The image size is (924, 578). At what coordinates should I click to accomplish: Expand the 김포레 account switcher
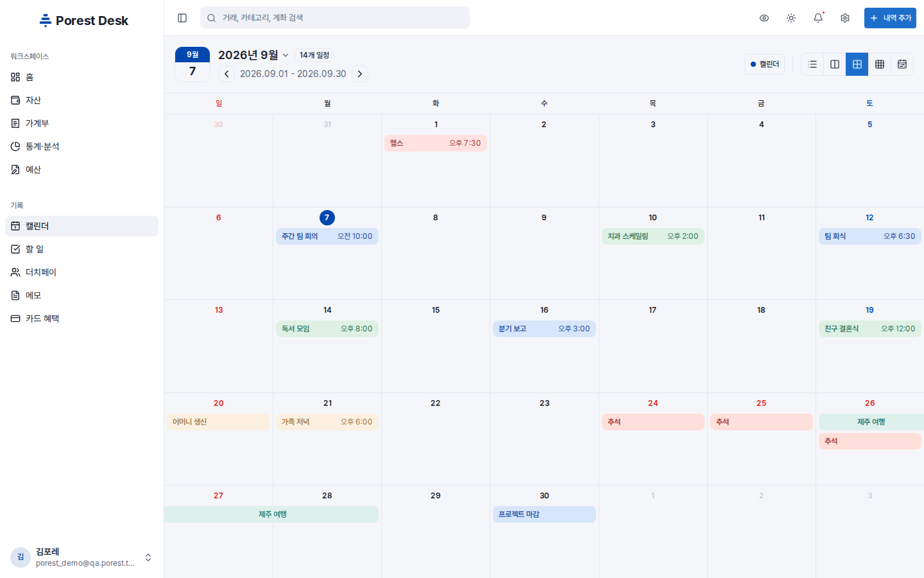pos(81,557)
